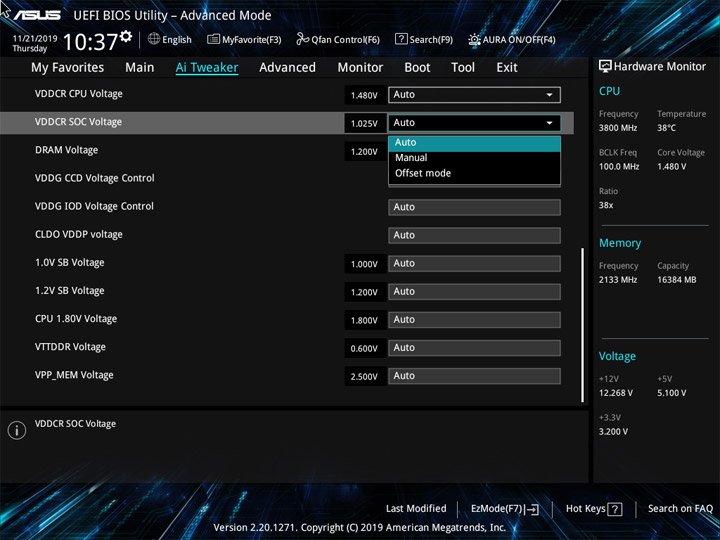Select the CLDO VDDP voltage label
This screenshot has width=720, height=540.
[79, 235]
